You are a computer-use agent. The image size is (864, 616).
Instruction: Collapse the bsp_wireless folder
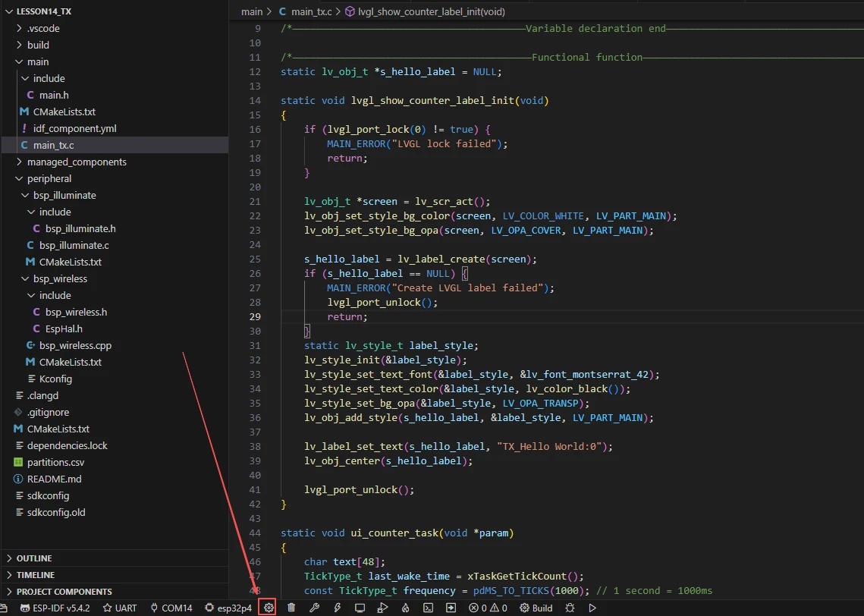[60, 278]
